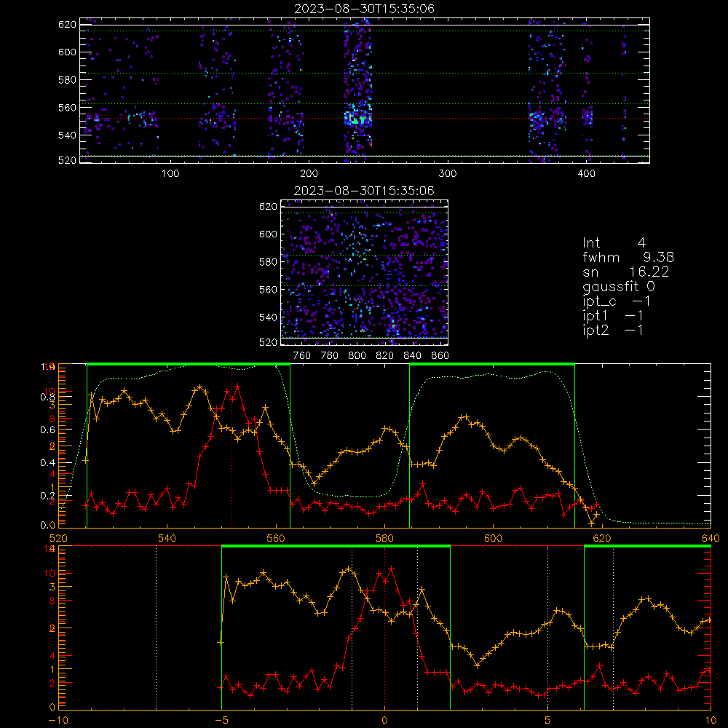
Task: Click the top plot's title timestamp 2023-08-30T15:35:06
Action: (364, 9)
